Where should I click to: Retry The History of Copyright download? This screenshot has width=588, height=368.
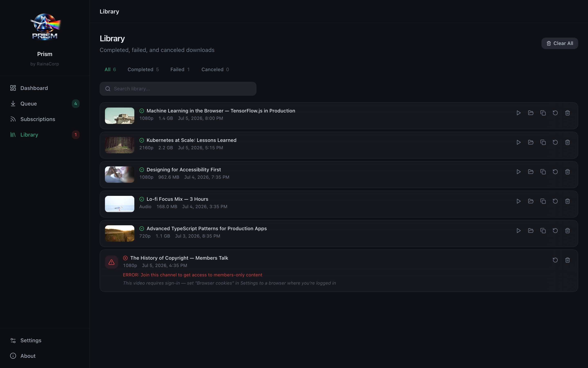(x=555, y=260)
